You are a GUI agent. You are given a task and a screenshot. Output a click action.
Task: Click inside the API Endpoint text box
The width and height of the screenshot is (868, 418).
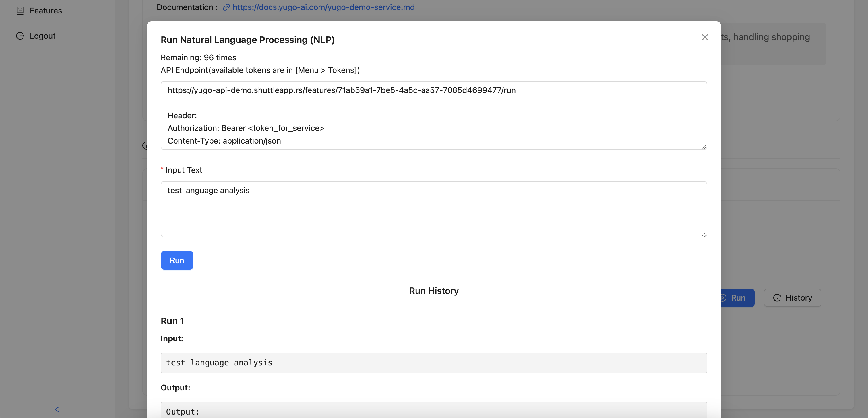(433, 115)
